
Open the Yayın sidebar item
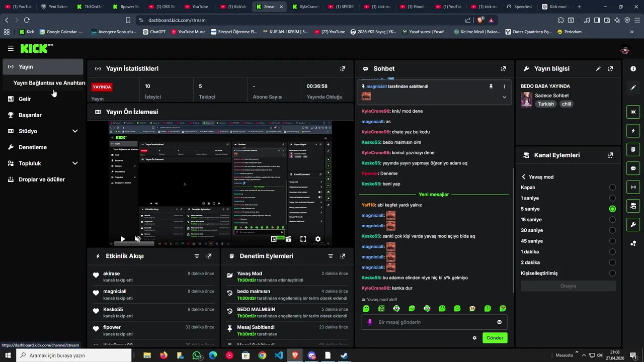[43, 67]
